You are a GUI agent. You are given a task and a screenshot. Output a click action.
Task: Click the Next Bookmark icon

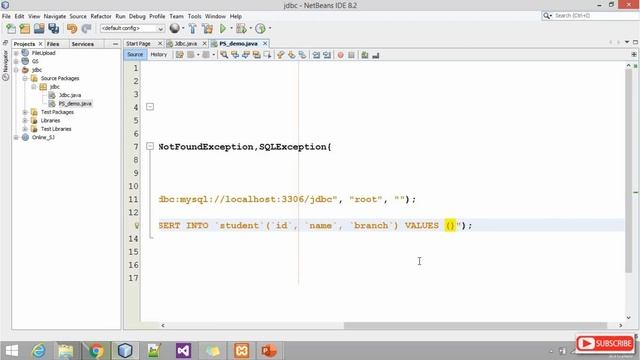click(291, 55)
